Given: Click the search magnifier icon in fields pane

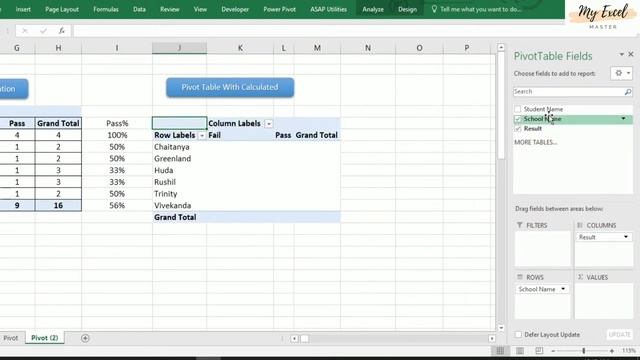Looking at the screenshot, I should click(x=628, y=92).
